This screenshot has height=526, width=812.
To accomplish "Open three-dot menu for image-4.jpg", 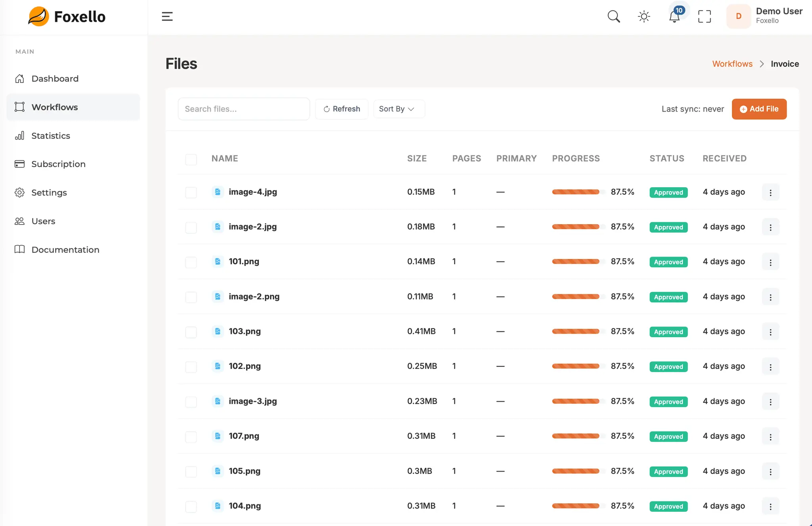I will coord(770,192).
